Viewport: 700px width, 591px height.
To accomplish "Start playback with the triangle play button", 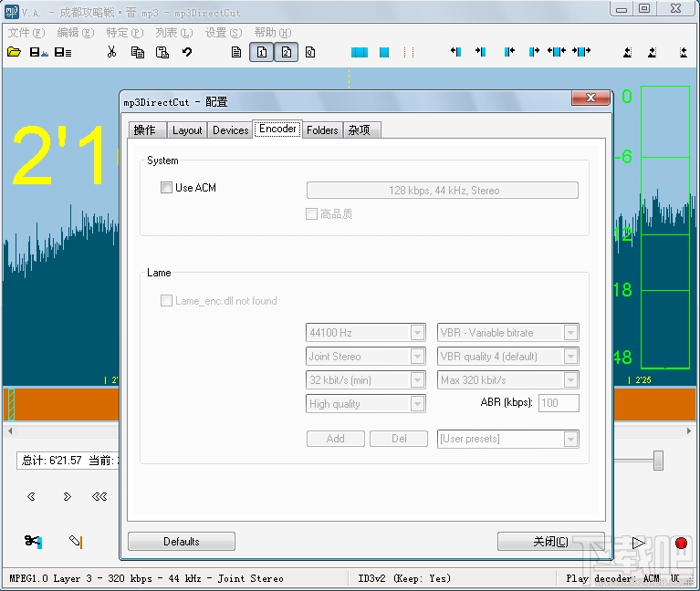I will (x=638, y=543).
